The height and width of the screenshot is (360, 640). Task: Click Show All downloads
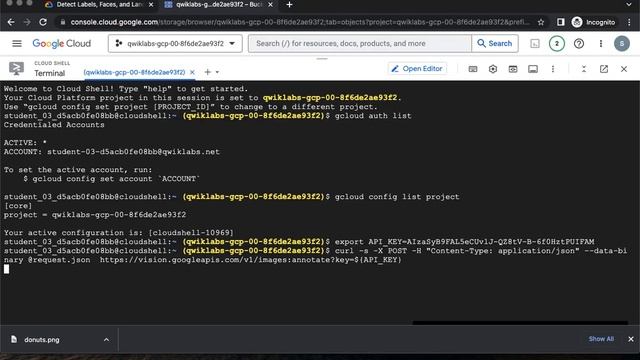[601, 339]
